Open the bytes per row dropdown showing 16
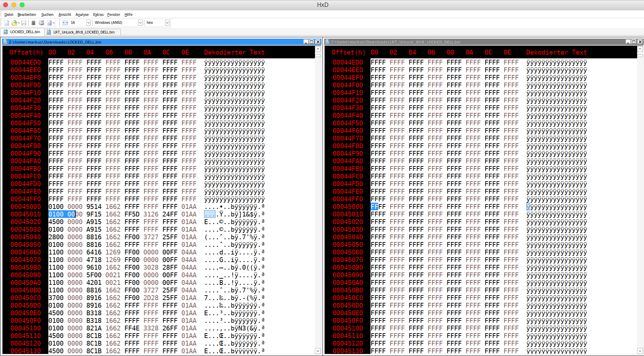The image size is (644, 356). tap(88, 23)
